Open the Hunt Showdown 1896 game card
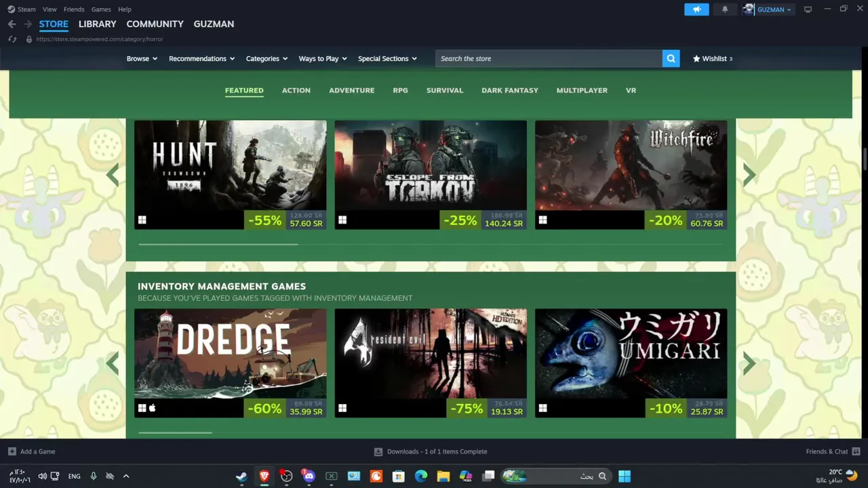 tap(230, 175)
